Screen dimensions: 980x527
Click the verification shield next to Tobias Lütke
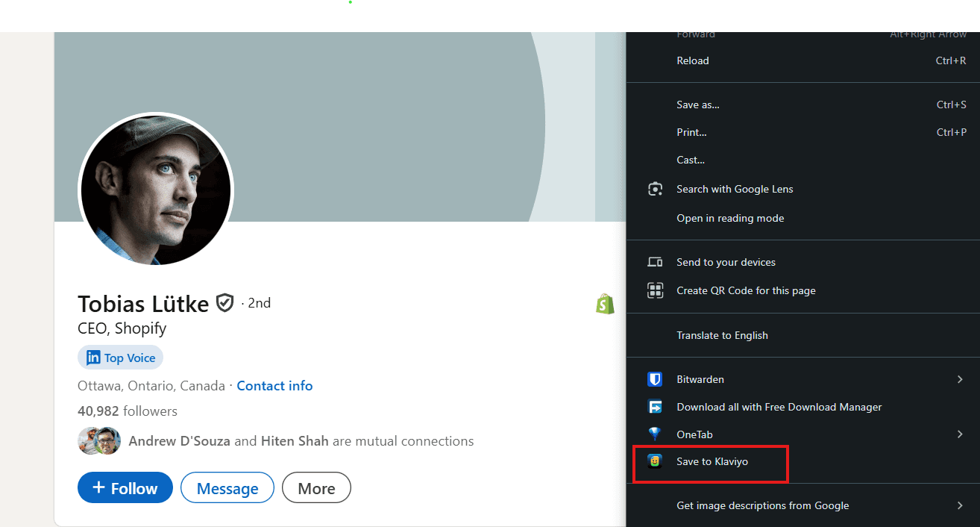click(x=224, y=302)
